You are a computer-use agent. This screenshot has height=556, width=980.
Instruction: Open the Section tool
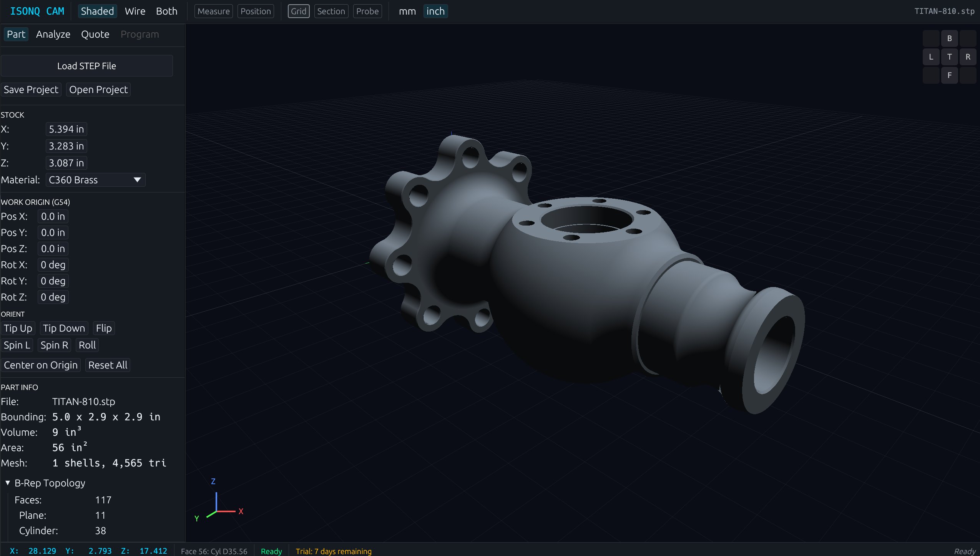[331, 11]
